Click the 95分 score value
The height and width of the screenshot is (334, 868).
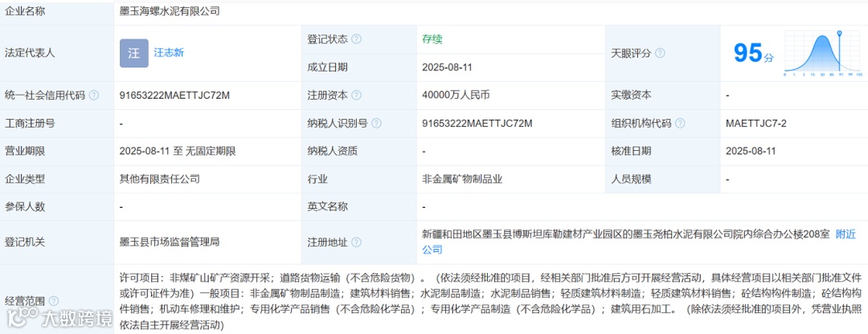(753, 54)
